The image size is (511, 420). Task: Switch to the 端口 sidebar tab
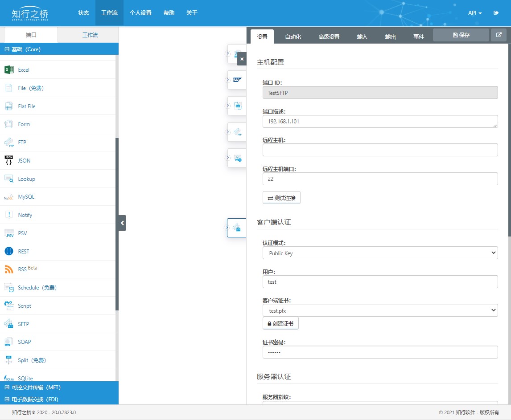pos(31,35)
